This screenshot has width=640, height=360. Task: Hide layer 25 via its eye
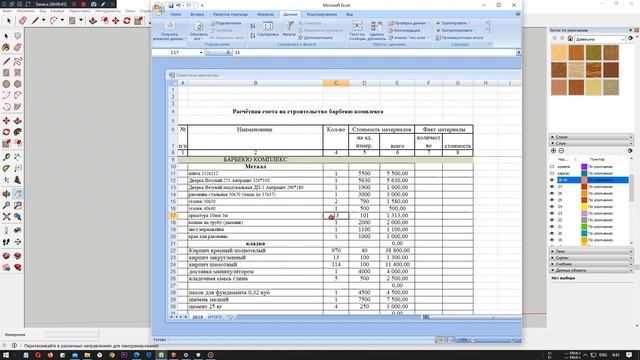pyautogui.click(x=552, y=200)
